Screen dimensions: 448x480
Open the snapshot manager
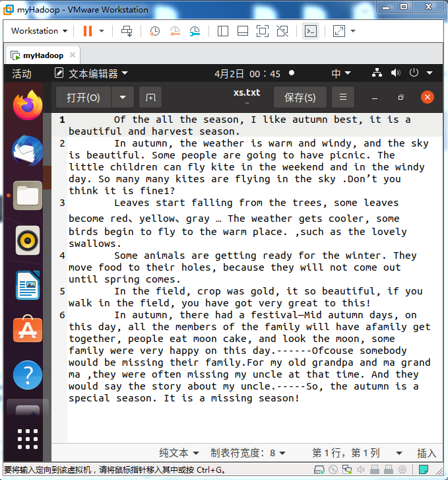point(195,31)
